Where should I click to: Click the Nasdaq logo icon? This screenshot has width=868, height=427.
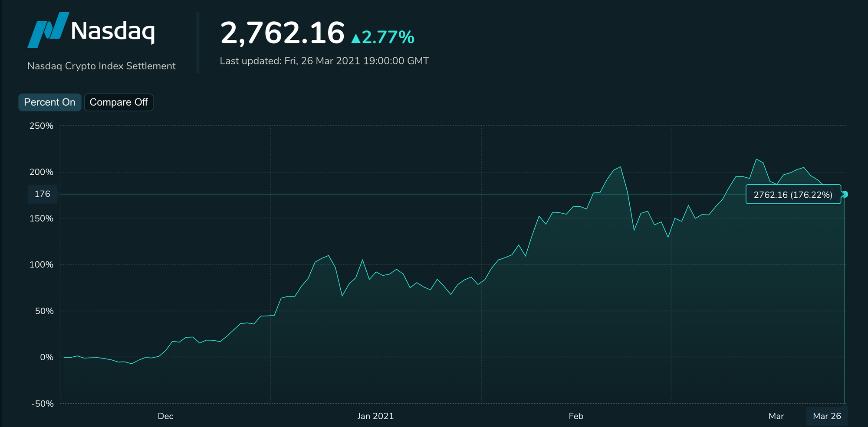click(x=48, y=30)
